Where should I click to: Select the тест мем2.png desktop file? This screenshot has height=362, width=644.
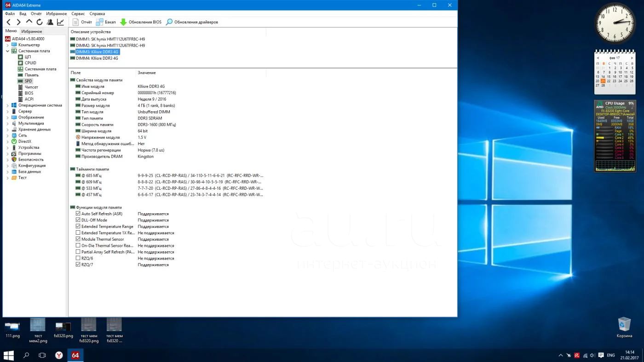[38, 330]
